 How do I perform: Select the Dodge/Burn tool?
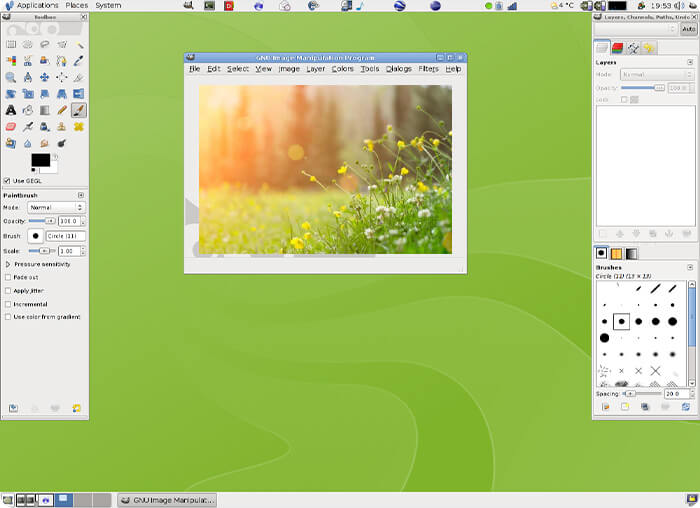pos(62,143)
